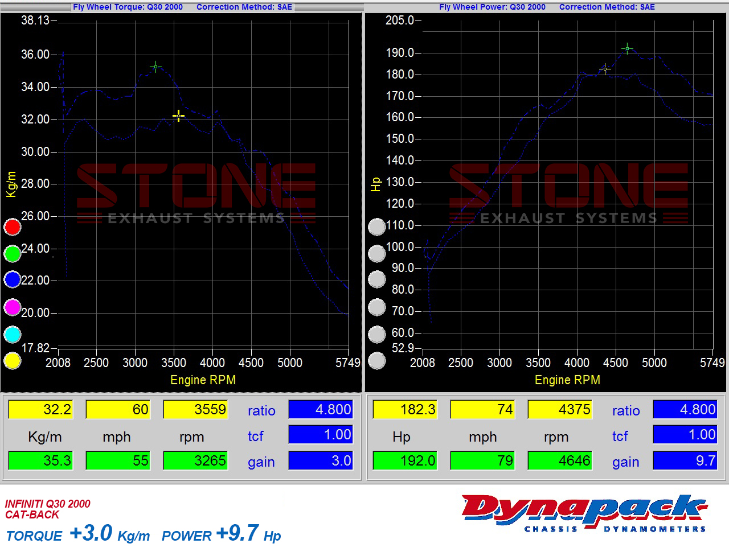The image size is (729, 560).
Task: Click Engine RPM label under torque graph
Action: coord(203,380)
